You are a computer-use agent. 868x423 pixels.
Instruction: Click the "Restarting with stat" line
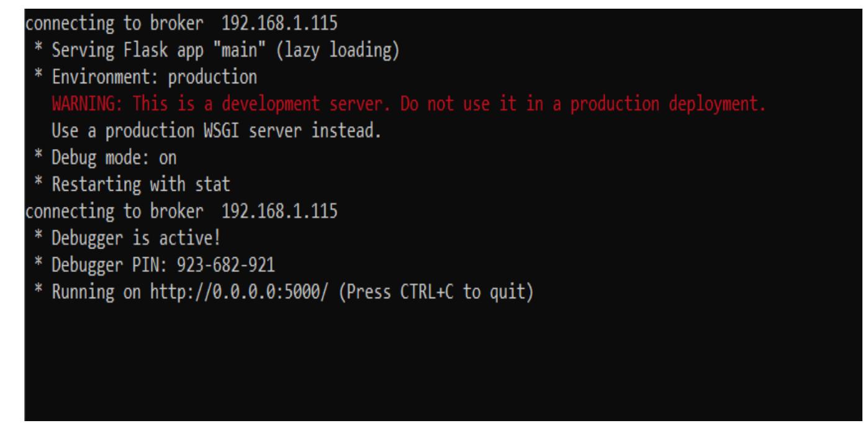(x=133, y=184)
